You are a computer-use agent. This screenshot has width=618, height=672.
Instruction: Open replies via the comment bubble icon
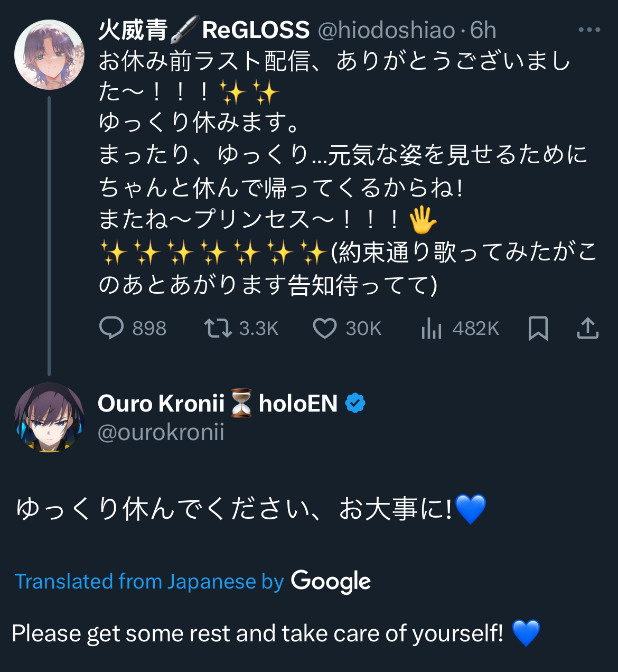point(111,328)
